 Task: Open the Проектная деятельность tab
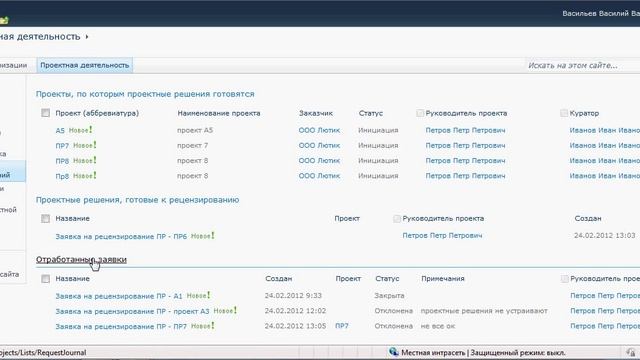tap(84, 65)
